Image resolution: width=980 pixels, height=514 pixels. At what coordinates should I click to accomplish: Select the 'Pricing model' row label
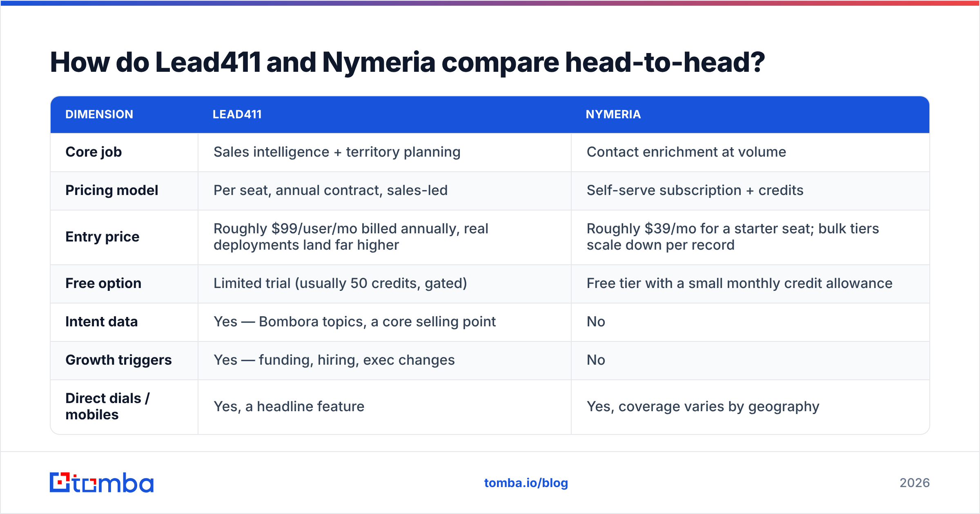click(112, 191)
